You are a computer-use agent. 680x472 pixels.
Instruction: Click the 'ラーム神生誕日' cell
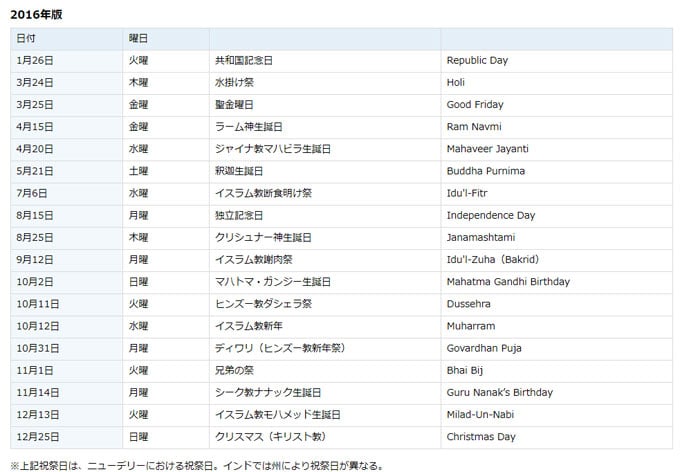pyautogui.click(x=325, y=127)
